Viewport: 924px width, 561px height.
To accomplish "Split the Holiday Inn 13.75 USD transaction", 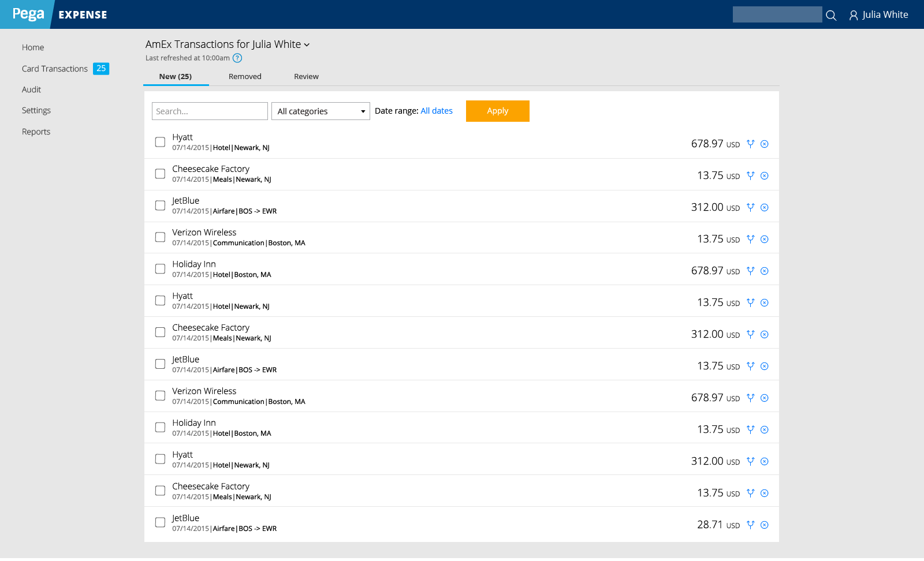I will (x=751, y=429).
